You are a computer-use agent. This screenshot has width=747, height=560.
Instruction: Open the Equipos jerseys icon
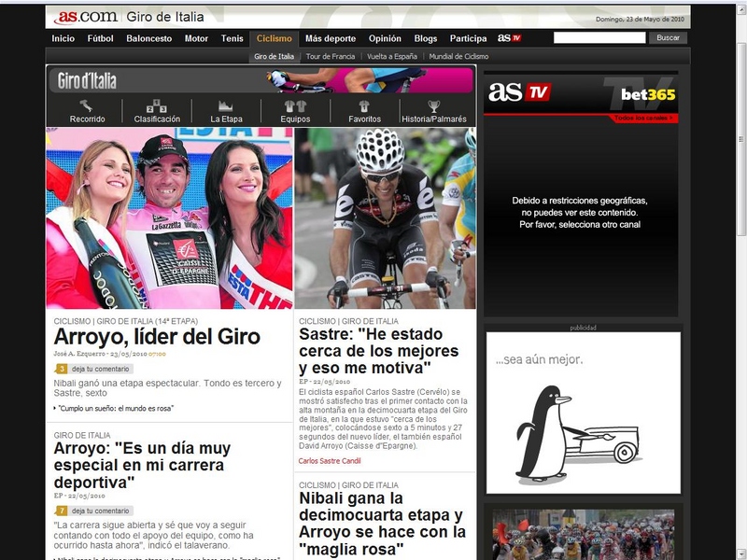point(295,106)
